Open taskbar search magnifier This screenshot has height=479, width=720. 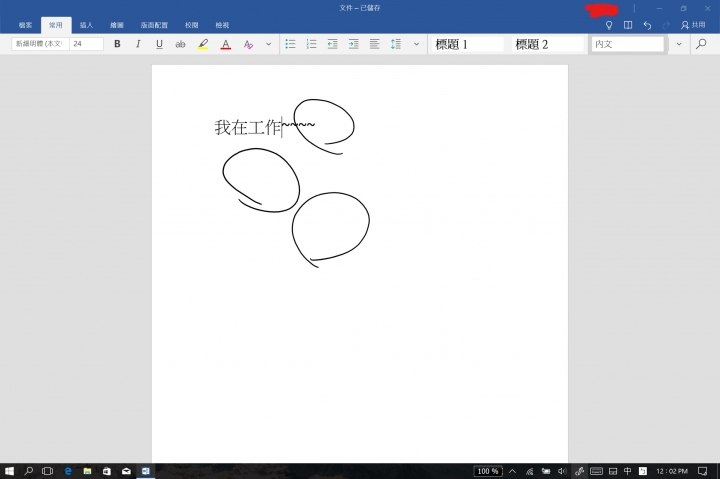click(x=28, y=471)
